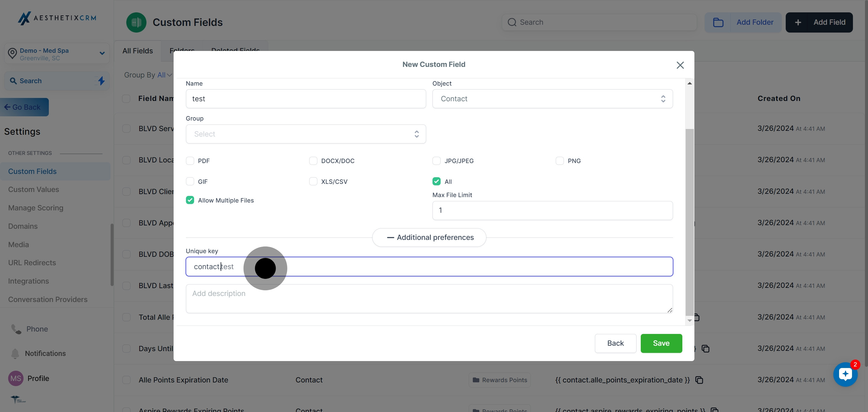
Task: Click the green Save button
Action: (661, 343)
